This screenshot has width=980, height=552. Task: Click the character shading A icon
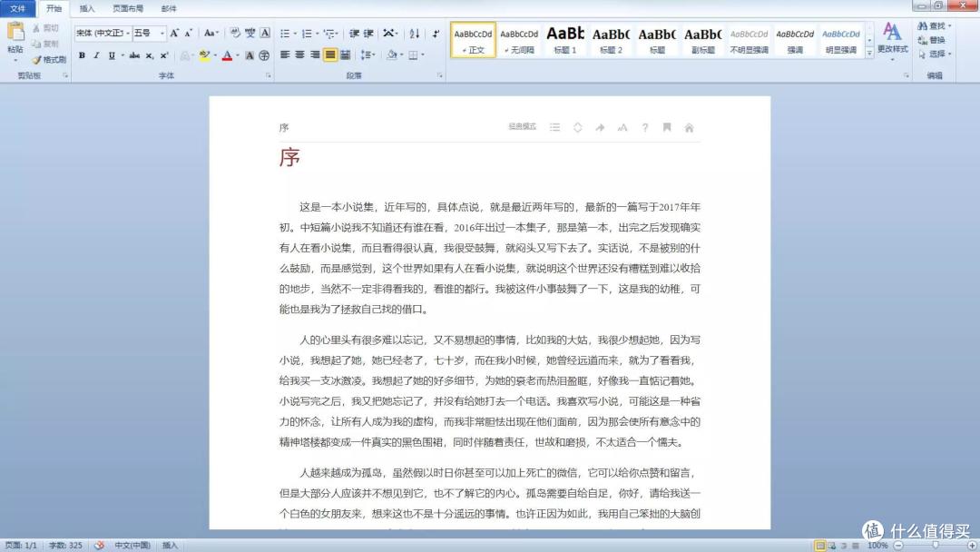click(250, 55)
